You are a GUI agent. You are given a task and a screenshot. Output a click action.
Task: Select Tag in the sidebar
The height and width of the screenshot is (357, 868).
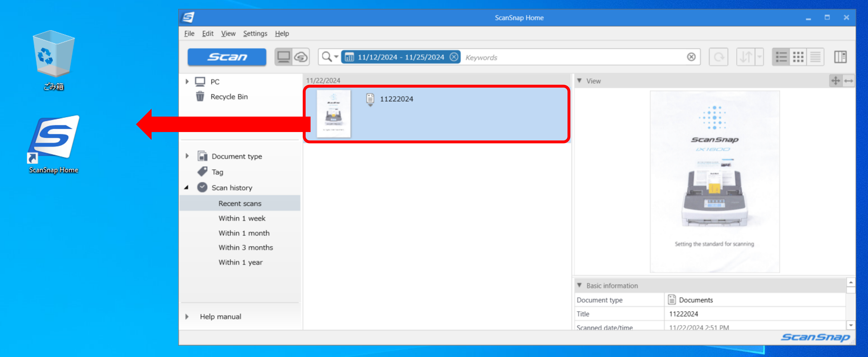tap(217, 172)
